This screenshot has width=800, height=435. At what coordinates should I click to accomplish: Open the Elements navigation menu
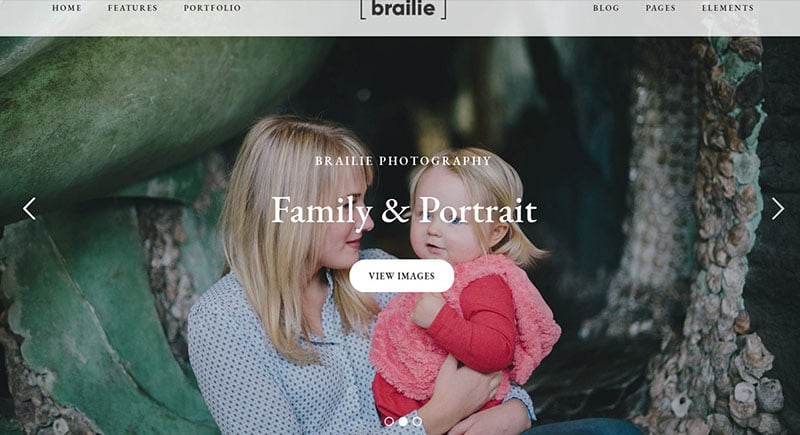728,8
